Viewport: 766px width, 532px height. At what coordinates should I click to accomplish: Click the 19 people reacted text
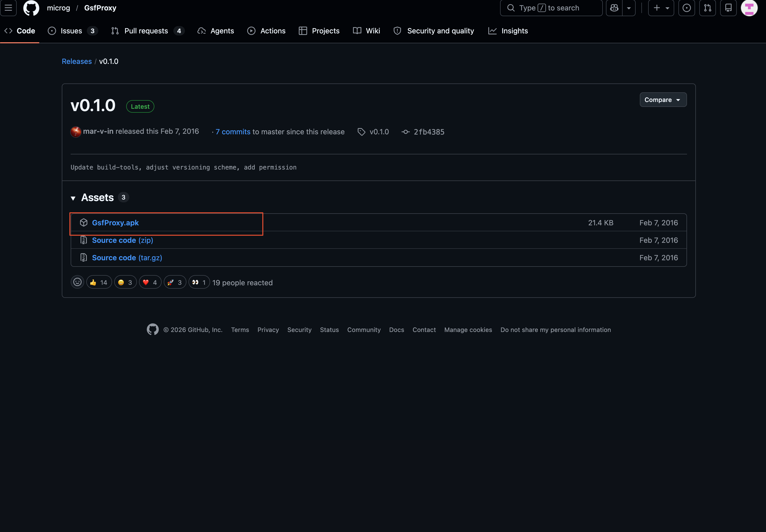point(242,283)
